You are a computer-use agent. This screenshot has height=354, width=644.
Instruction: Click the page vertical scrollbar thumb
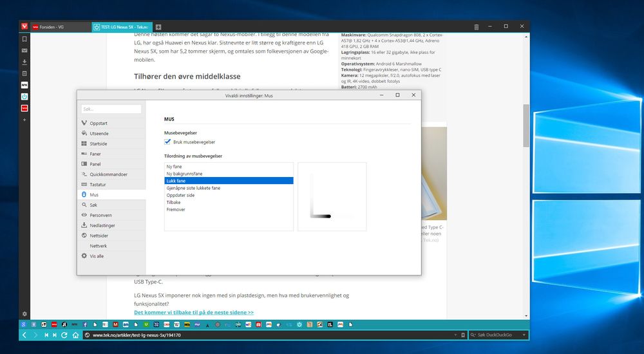tap(526, 126)
